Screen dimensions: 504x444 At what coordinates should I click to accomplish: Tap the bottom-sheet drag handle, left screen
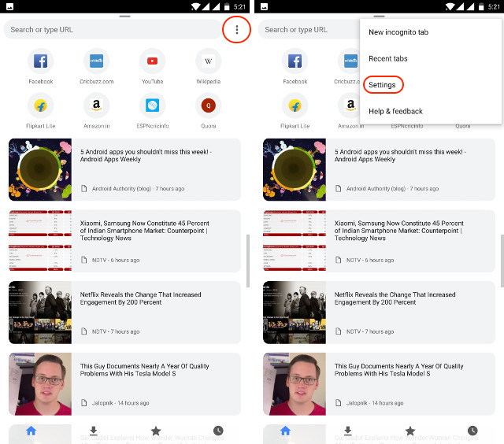[124, 16]
